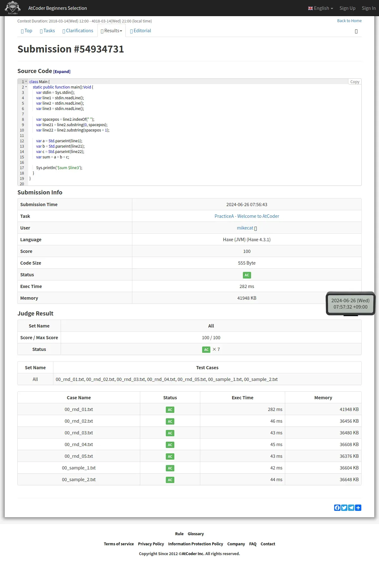Viewport: 379px width, 588px height.
Task: Click the Test Cases file list row
Action: pos(189,379)
